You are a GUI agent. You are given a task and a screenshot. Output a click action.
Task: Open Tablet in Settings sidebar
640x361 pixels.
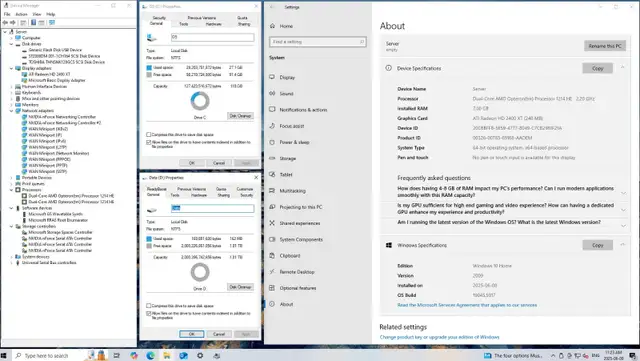286,175
